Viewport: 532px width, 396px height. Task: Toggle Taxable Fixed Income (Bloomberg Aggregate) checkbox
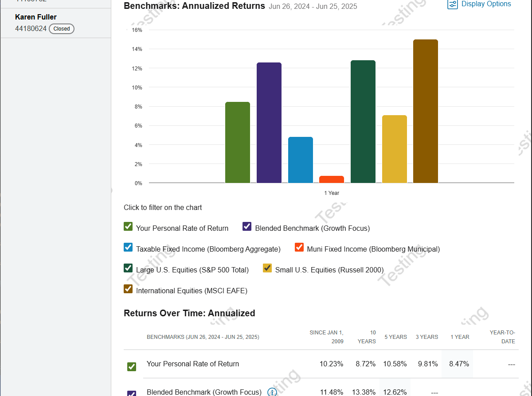(x=128, y=248)
